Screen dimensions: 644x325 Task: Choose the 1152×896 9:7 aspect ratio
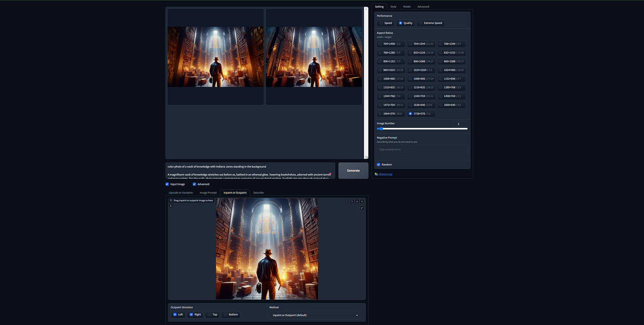click(x=452, y=79)
